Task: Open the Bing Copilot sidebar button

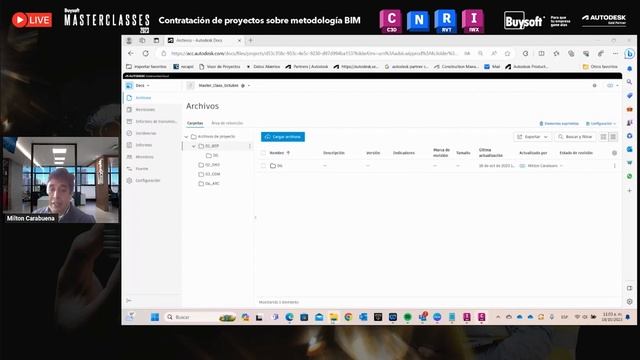Action: tap(629, 53)
